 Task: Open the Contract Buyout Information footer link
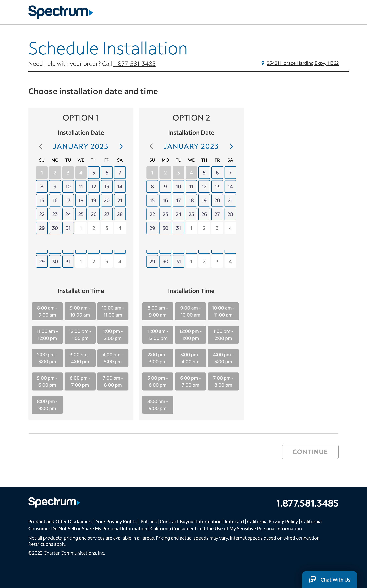point(191,521)
